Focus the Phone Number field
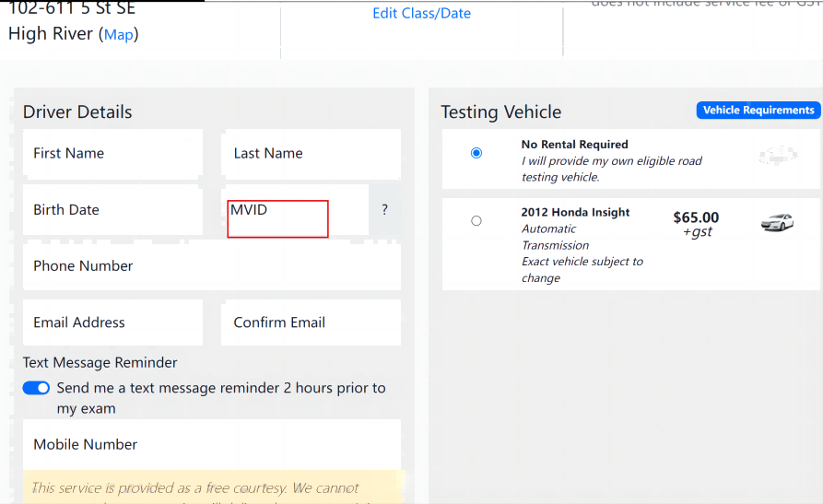 [212, 266]
